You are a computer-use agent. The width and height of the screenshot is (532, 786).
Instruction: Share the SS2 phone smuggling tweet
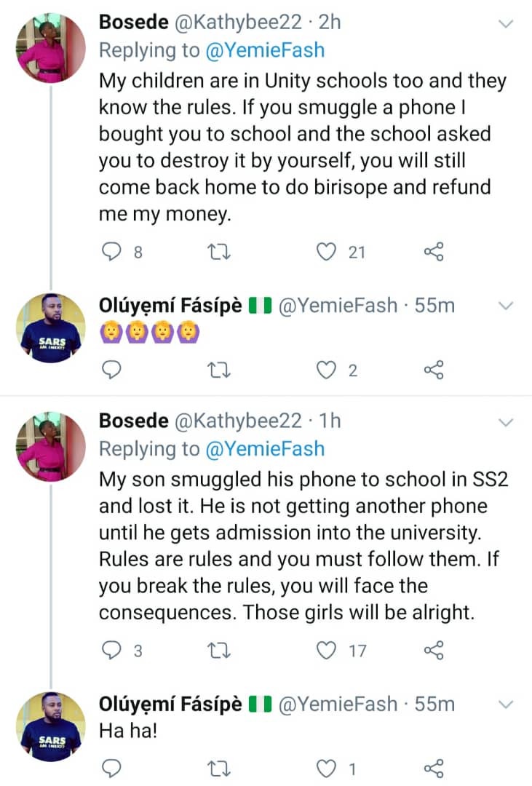tap(434, 650)
